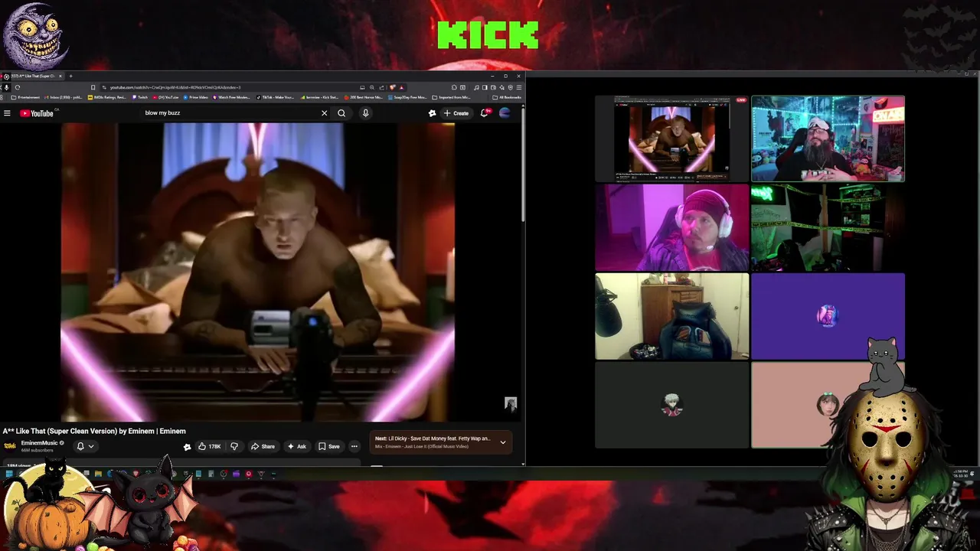This screenshot has width=980, height=551.
Task: Click the Ask button
Action: (296, 446)
